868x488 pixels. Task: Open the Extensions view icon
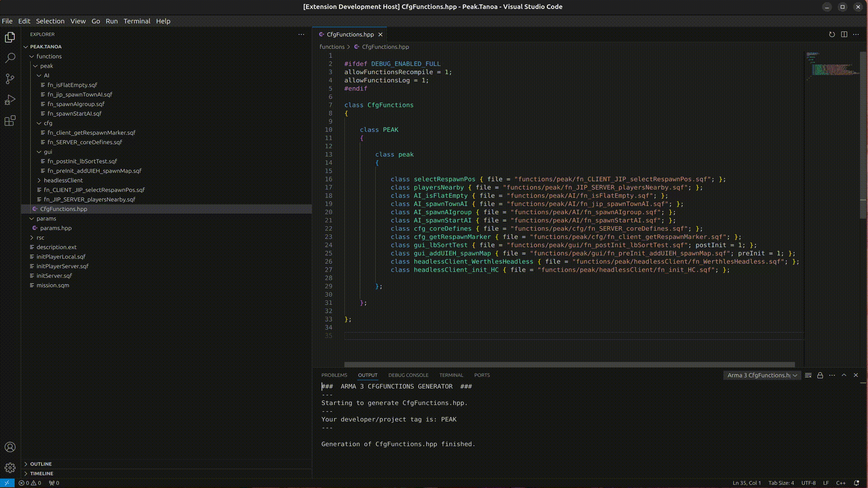tap(10, 121)
